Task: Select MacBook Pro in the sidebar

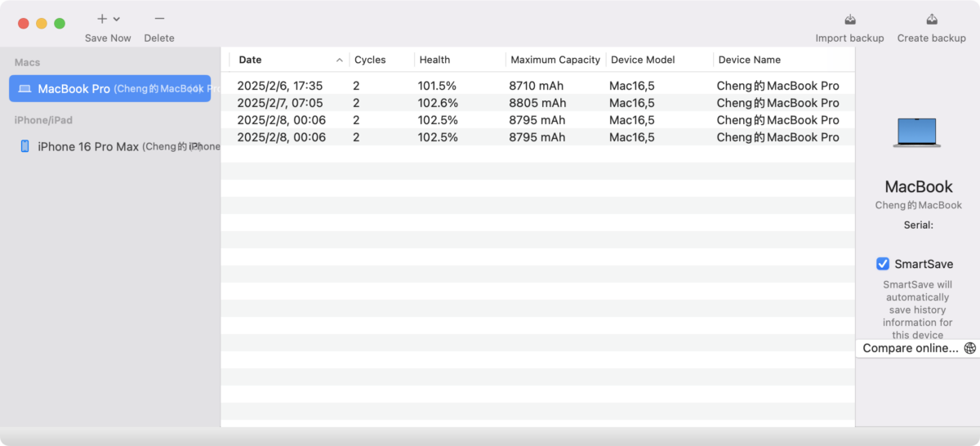Action: [x=109, y=88]
